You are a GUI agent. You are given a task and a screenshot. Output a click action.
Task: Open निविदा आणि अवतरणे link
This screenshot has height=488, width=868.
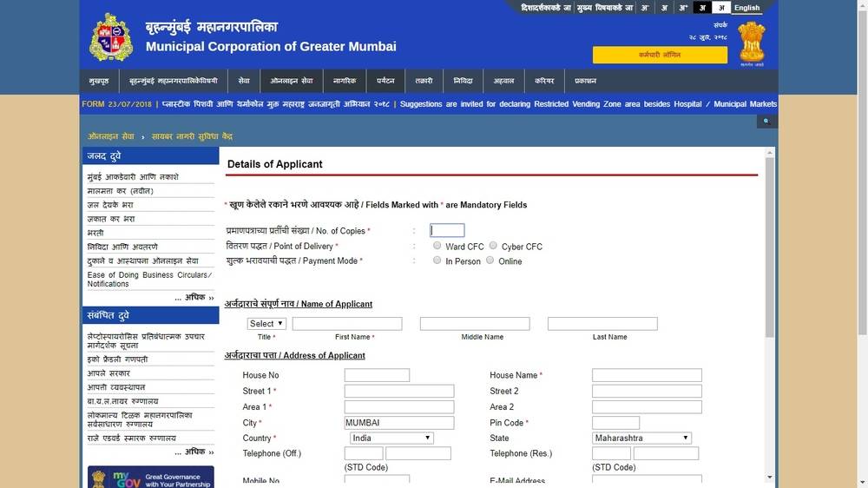tap(122, 247)
